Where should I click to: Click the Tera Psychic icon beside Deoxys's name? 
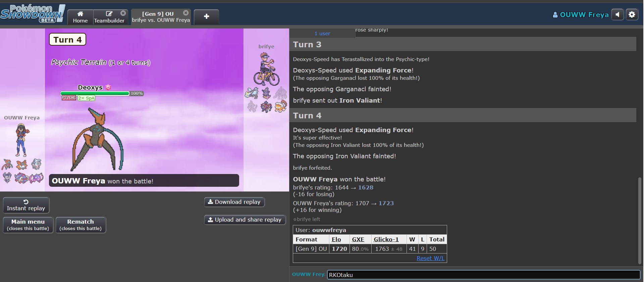click(108, 87)
